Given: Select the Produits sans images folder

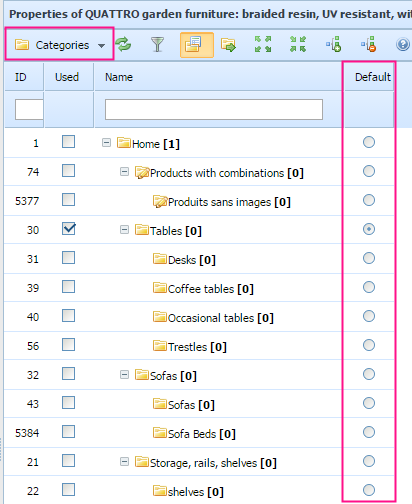Looking at the screenshot, I should click(x=222, y=202).
